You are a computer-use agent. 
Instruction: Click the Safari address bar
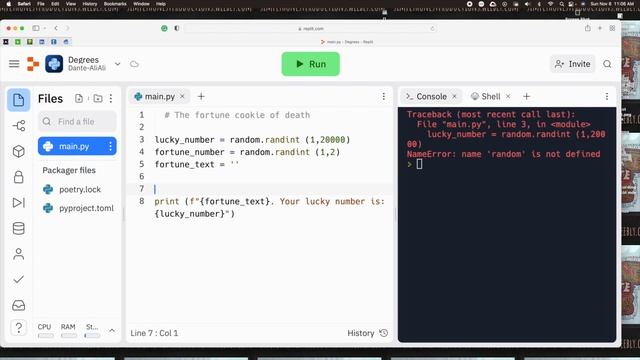click(x=310, y=29)
